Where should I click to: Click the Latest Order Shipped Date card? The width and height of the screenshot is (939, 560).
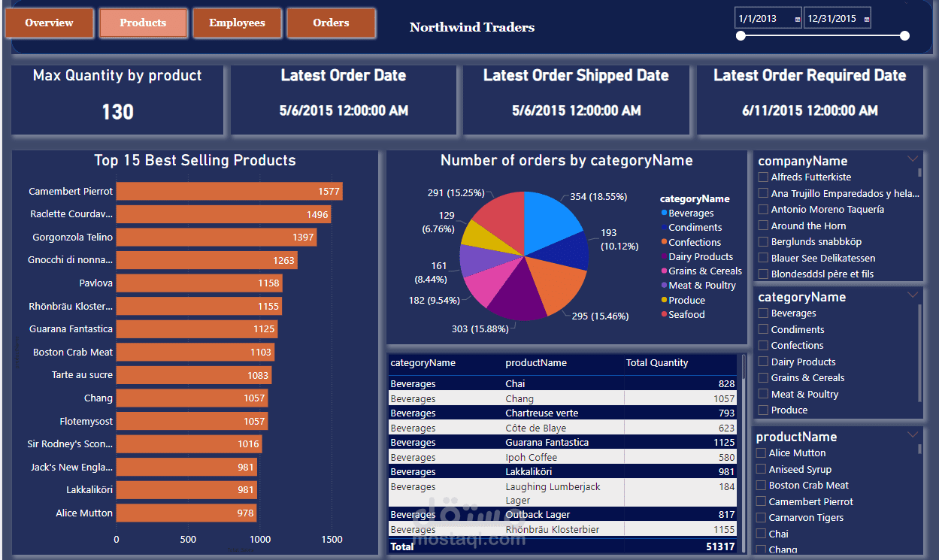[x=576, y=100]
